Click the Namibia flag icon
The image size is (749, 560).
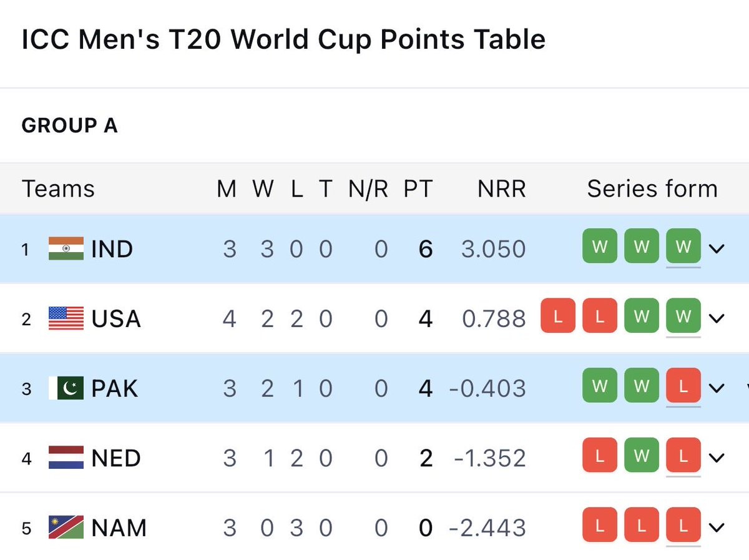(66, 528)
